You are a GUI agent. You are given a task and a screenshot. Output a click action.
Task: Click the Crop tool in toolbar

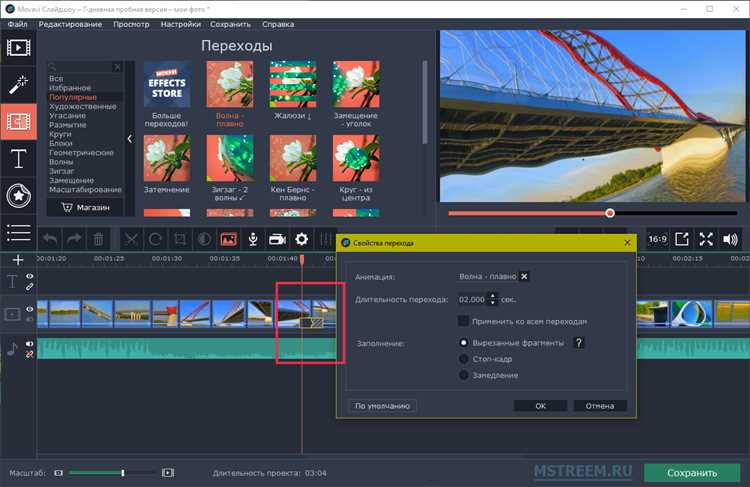180,239
